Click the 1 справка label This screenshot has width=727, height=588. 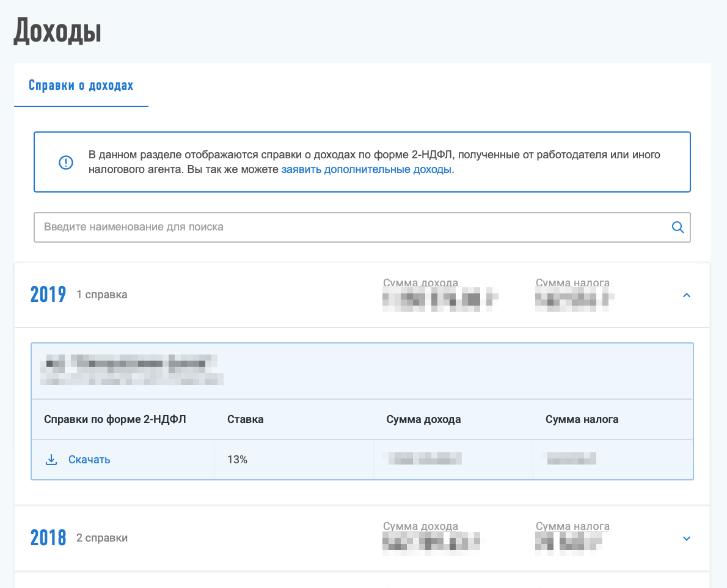pyautogui.click(x=101, y=295)
